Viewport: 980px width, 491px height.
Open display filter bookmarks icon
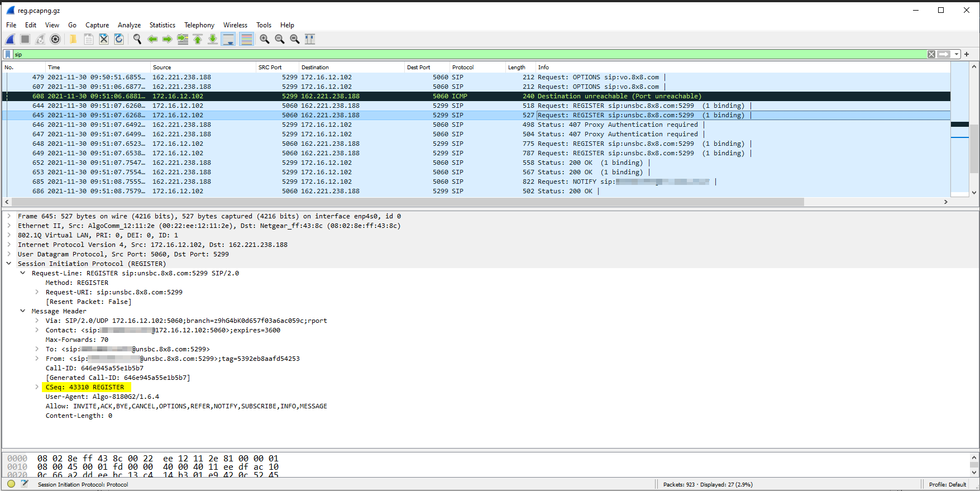click(8, 54)
